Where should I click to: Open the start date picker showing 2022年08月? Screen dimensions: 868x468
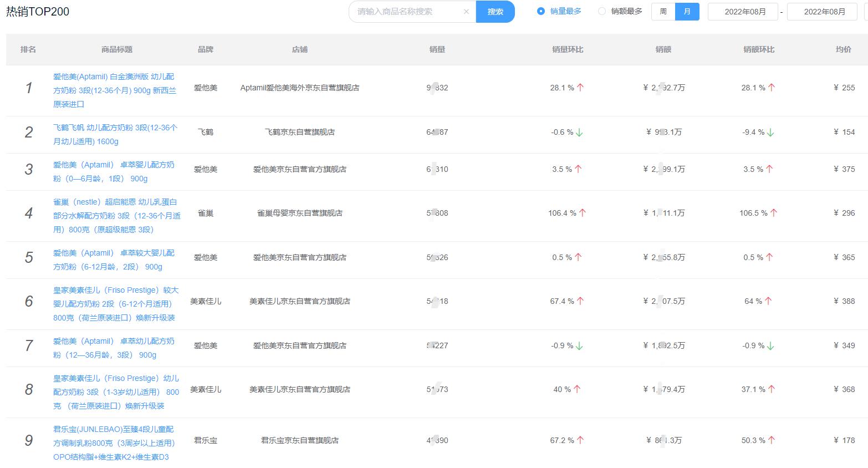coord(743,11)
